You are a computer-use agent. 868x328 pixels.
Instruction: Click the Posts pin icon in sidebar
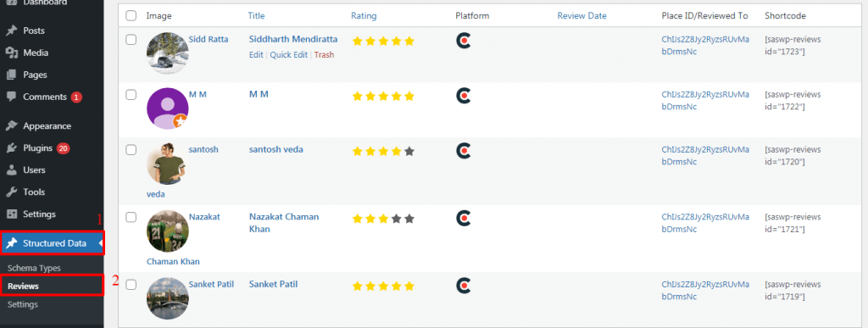pyautogui.click(x=12, y=31)
